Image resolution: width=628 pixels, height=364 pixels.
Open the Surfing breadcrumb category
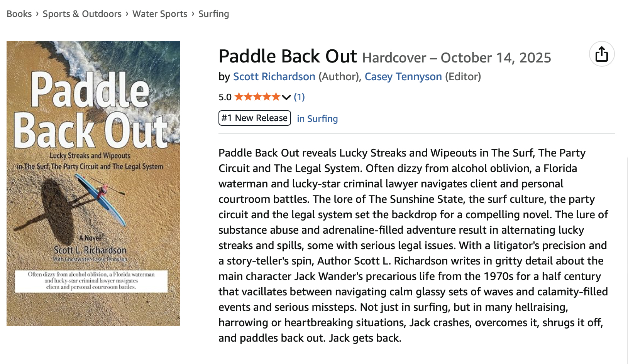tap(213, 14)
